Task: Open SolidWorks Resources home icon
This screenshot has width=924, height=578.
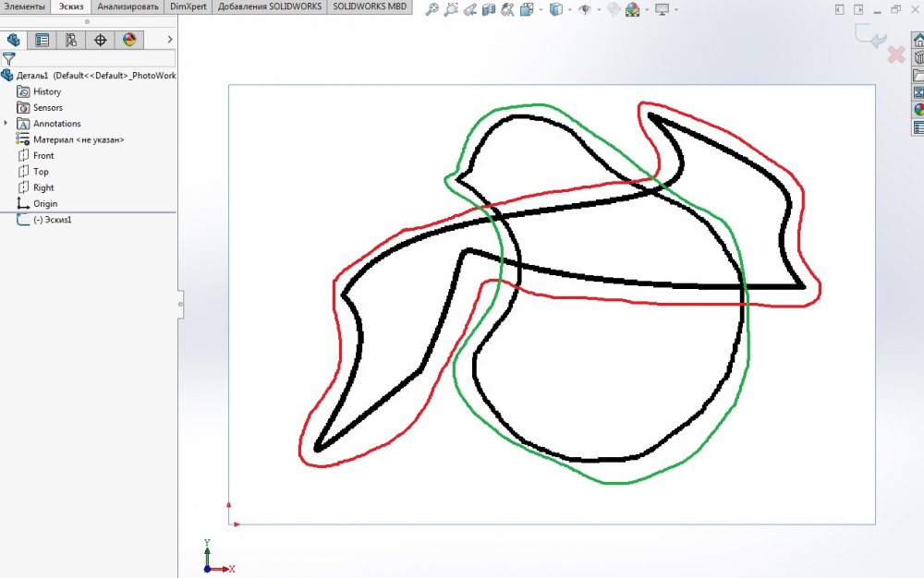Action: [x=918, y=42]
